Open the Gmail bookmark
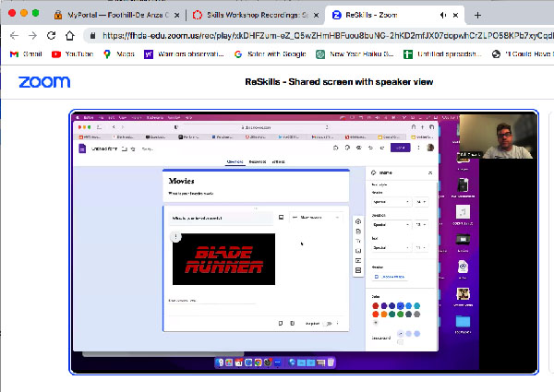The height and width of the screenshot is (392, 554). click(x=26, y=54)
